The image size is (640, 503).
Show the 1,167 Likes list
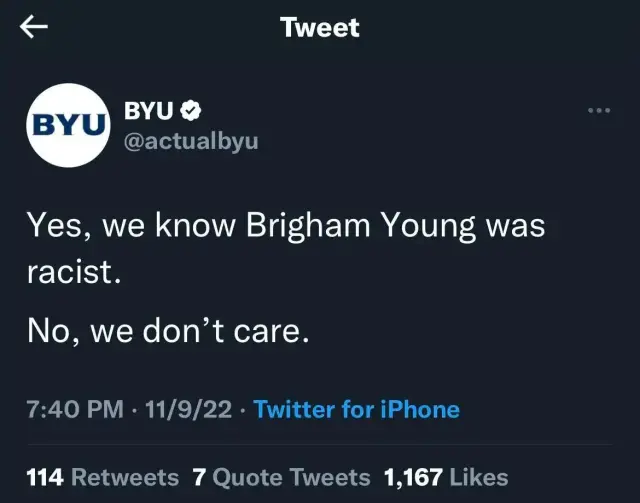pyautogui.click(x=445, y=478)
